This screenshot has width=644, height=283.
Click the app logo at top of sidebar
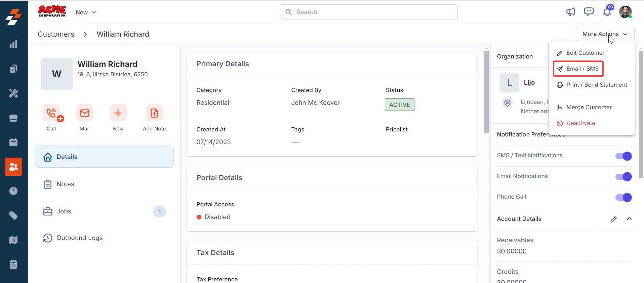click(13, 17)
